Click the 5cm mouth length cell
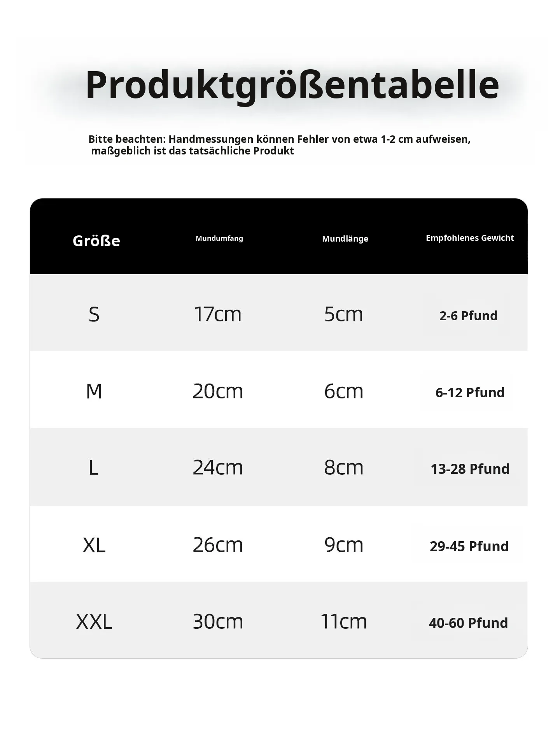This screenshot has height=747, width=560. click(344, 314)
